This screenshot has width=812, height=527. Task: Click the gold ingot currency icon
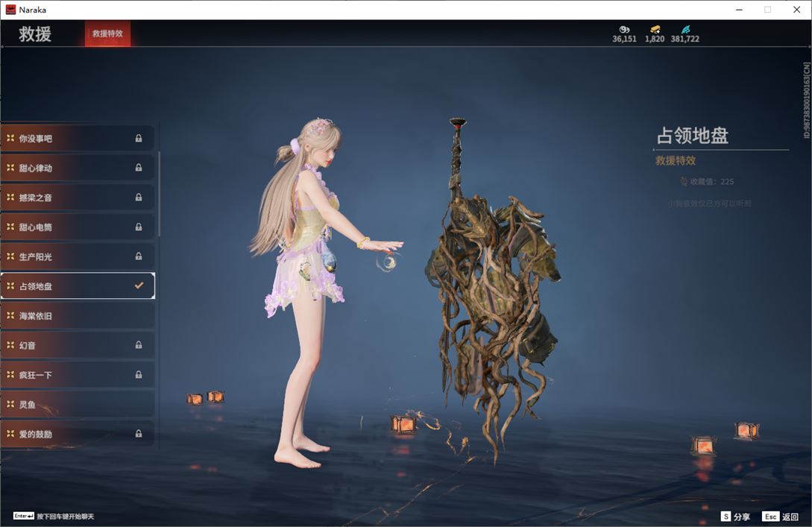coord(655,30)
